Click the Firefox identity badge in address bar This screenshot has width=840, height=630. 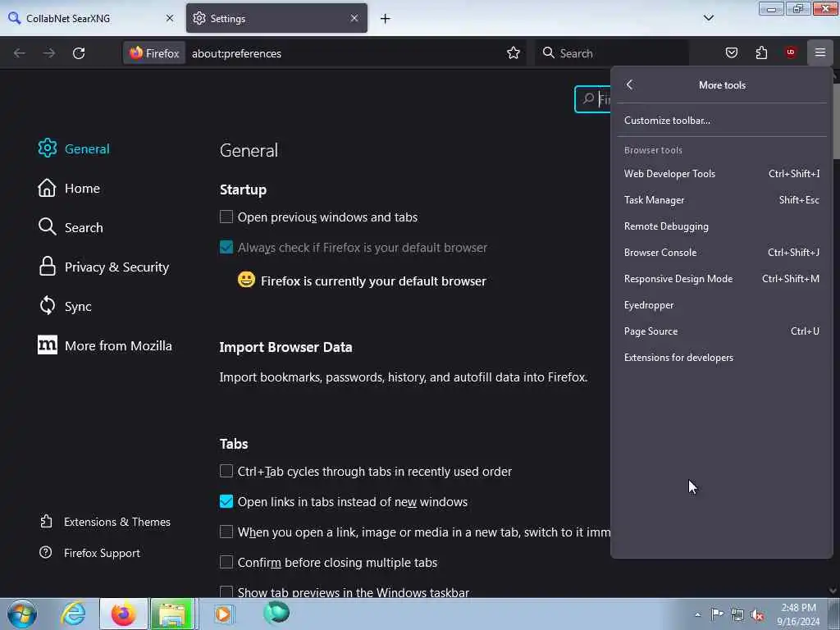pos(154,53)
